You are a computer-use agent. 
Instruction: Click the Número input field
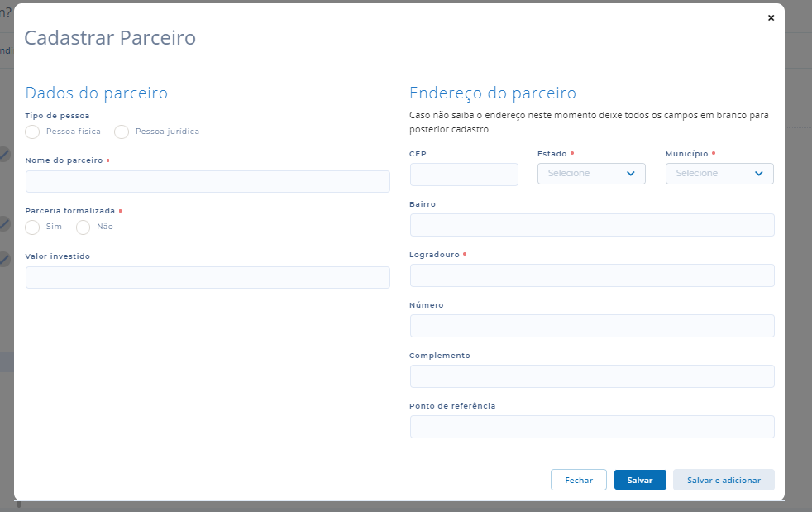(592, 326)
